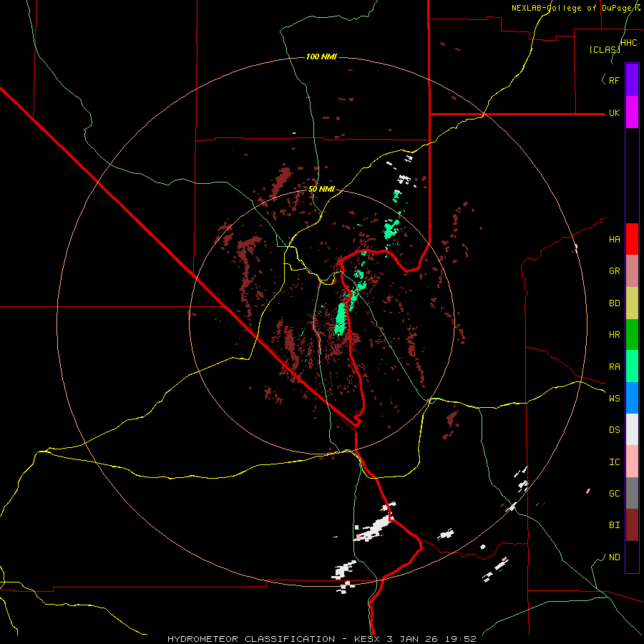Click the pink GR legend color swatch
This screenshot has height=644, width=644.
pos(632,270)
